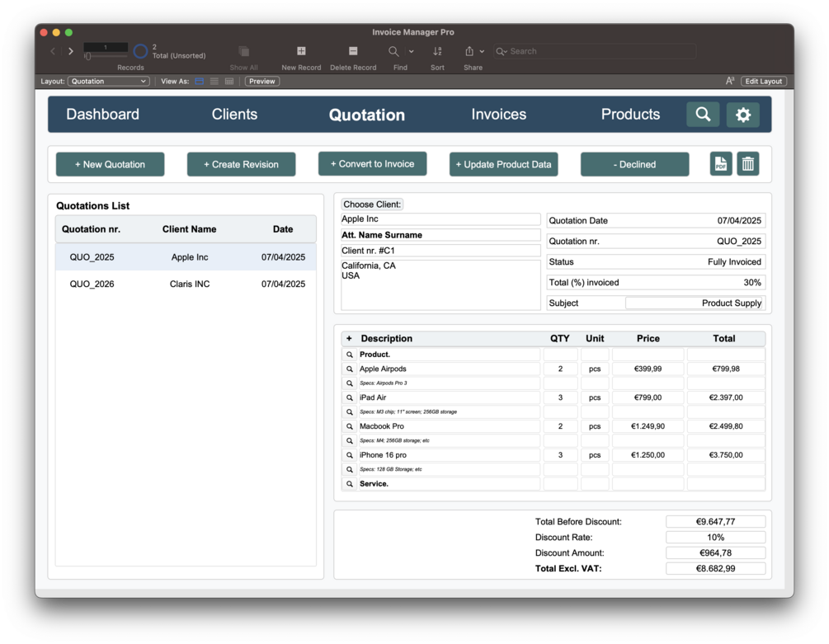
Task: Click in the toolbar Search field
Action: (595, 51)
